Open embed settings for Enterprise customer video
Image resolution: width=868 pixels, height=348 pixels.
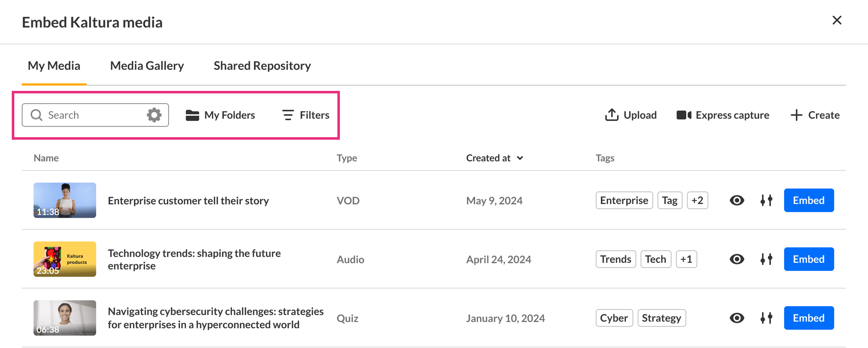pyautogui.click(x=766, y=201)
